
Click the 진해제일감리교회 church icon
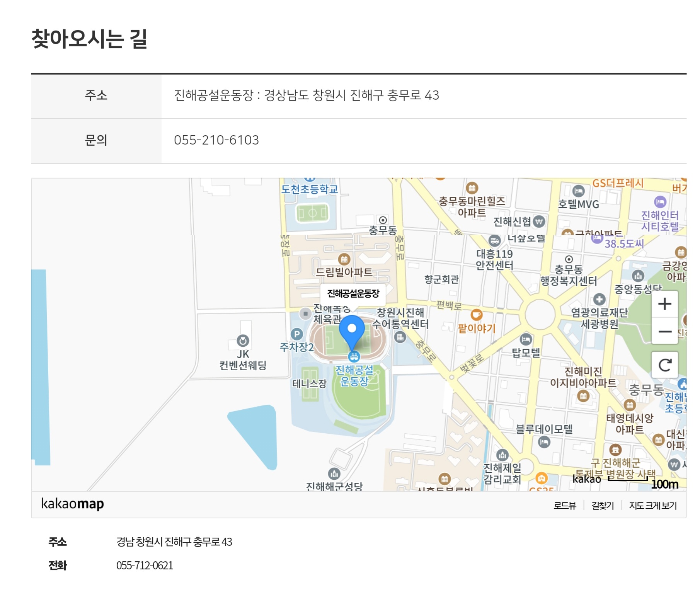[502, 455]
